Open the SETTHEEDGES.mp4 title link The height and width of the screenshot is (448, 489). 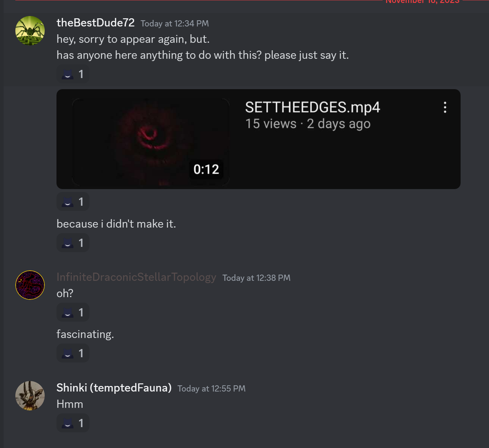tap(312, 107)
